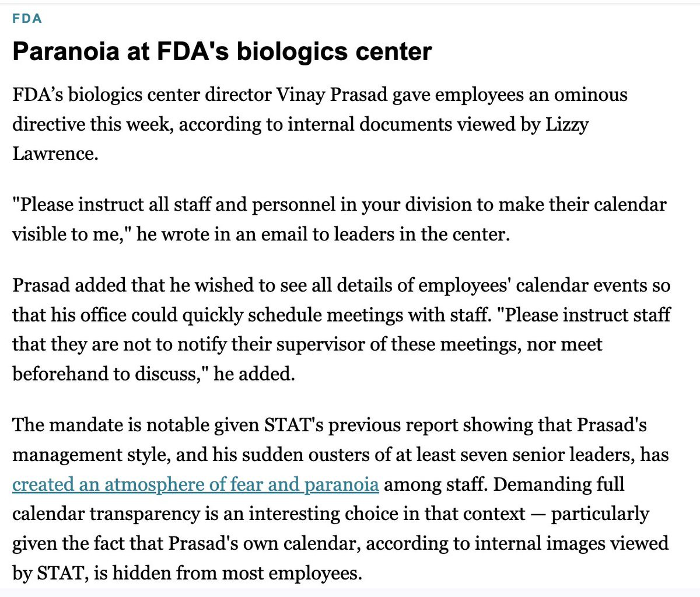Click the FDA category label
The image size is (700, 597).
tap(27, 19)
